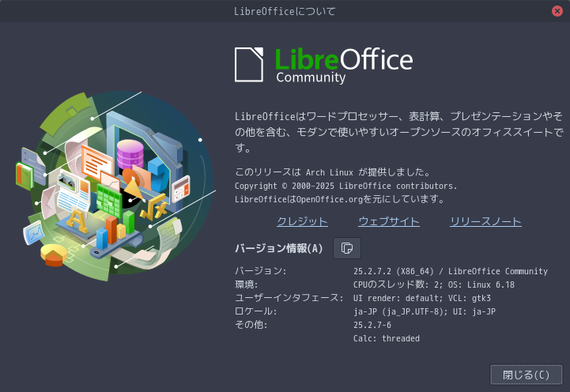Click the copy version info icon button
The width and height of the screenshot is (570, 392).
[346, 248]
